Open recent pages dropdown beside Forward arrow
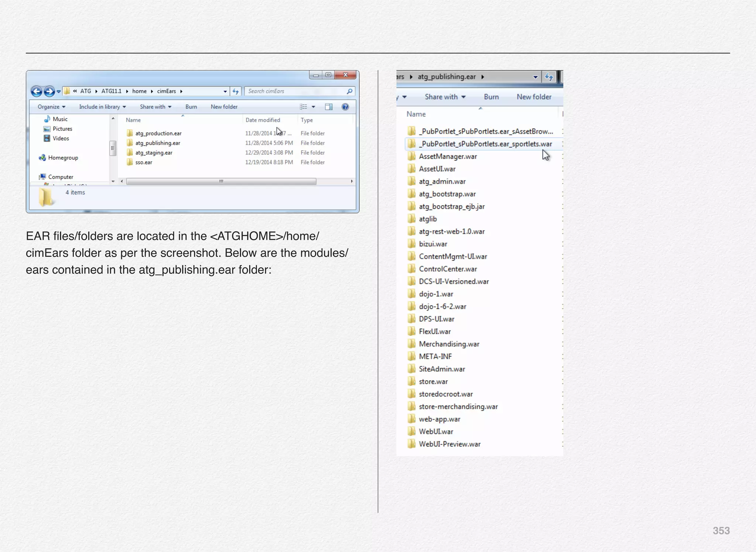The image size is (756, 552). pyautogui.click(x=59, y=92)
